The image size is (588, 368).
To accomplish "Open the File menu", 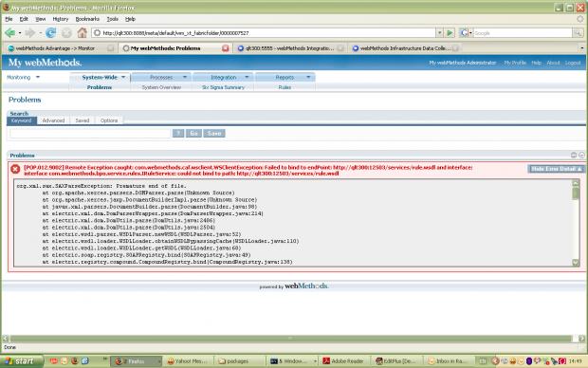I will (9, 19).
